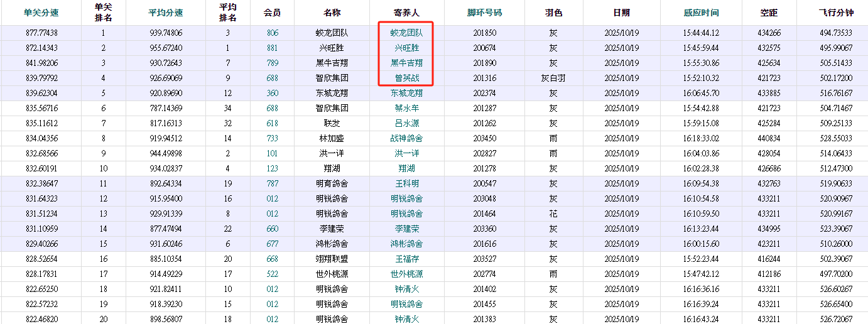
Task: Open member number 677 link
Action: tap(272, 244)
